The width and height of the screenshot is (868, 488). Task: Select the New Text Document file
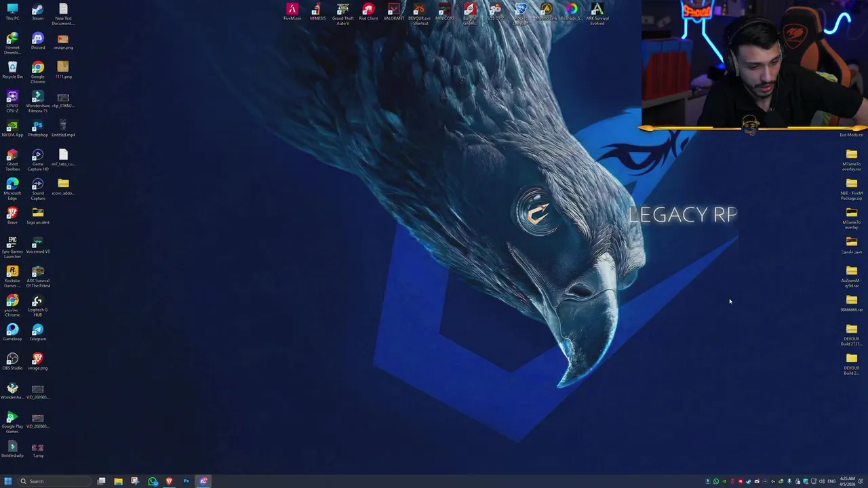[x=63, y=14]
